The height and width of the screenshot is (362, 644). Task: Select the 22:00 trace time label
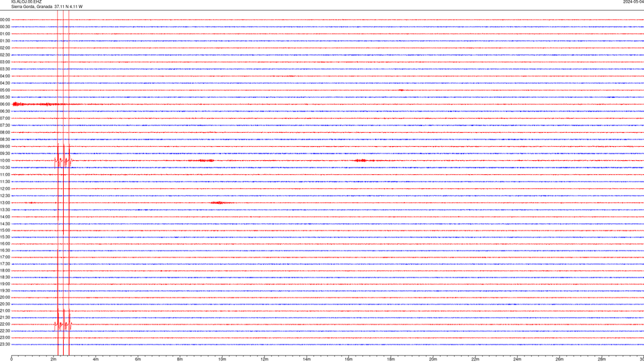(x=5, y=324)
